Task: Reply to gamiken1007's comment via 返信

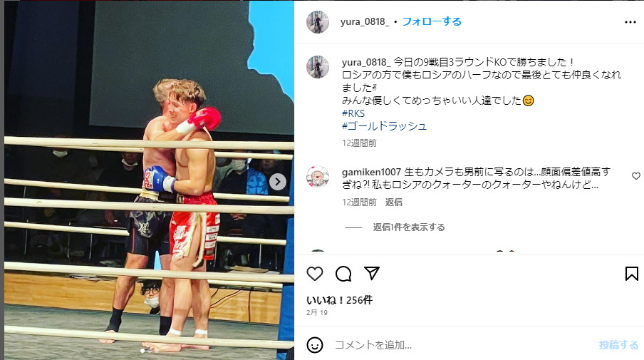Action: click(393, 202)
